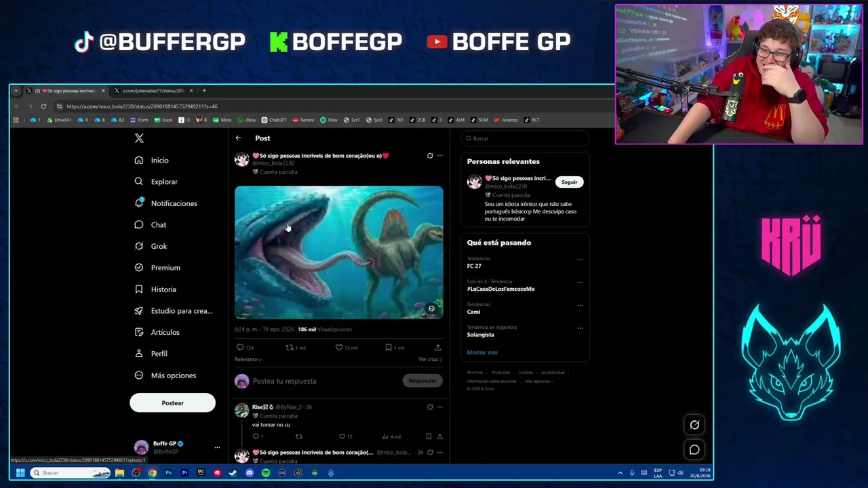Switch to the julianadiaz77 browser tab
Screen dimensions: 868x488
pyautogui.click(x=153, y=91)
